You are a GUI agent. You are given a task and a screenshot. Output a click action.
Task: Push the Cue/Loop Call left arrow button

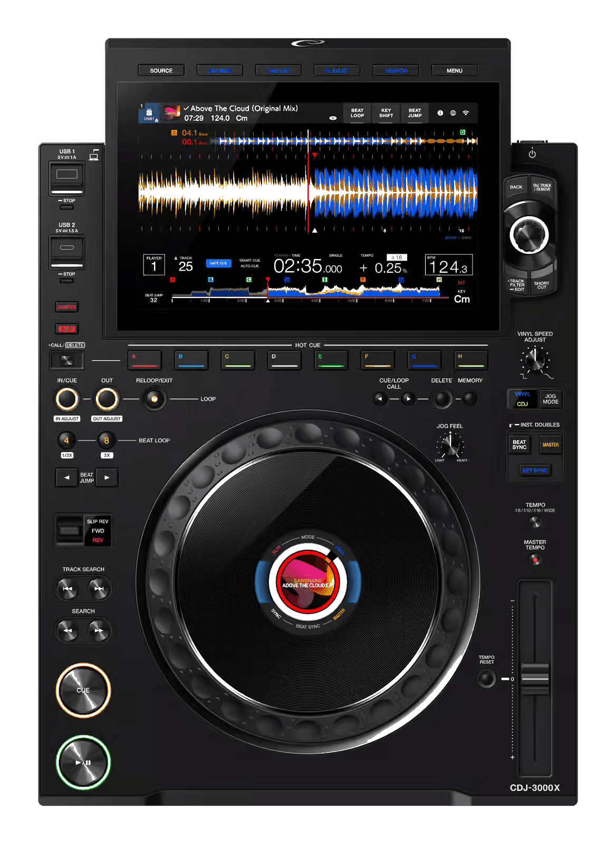click(x=380, y=399)
